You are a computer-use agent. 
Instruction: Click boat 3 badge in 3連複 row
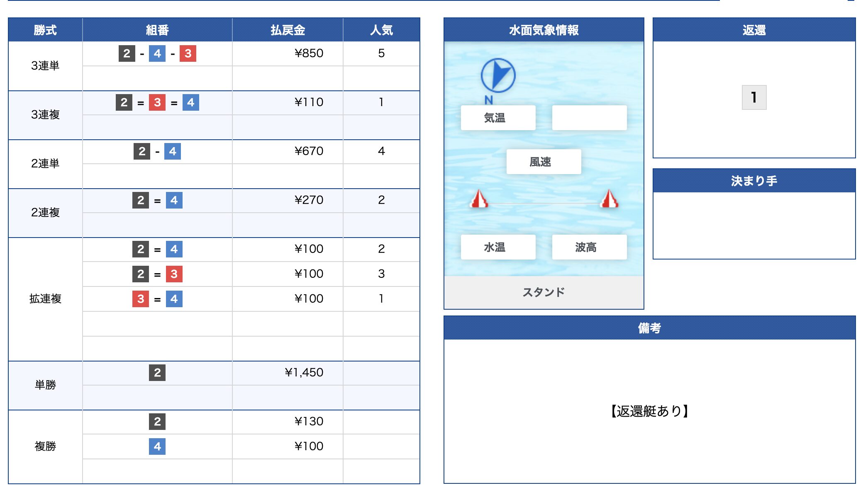[157, 102]
